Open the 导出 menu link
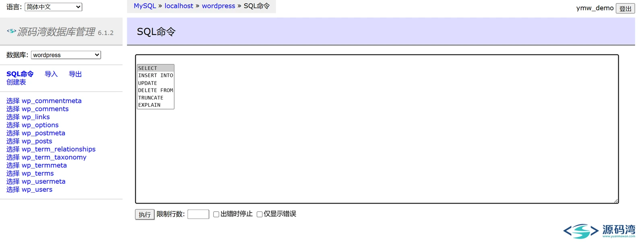The image size is (644, 247). [75, 74]
